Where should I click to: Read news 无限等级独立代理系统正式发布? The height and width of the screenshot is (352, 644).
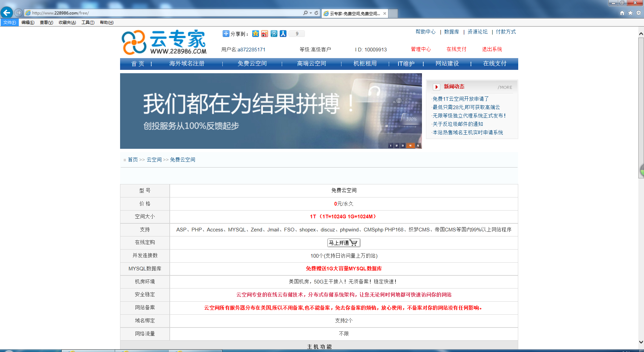click(x=469, y=116)
